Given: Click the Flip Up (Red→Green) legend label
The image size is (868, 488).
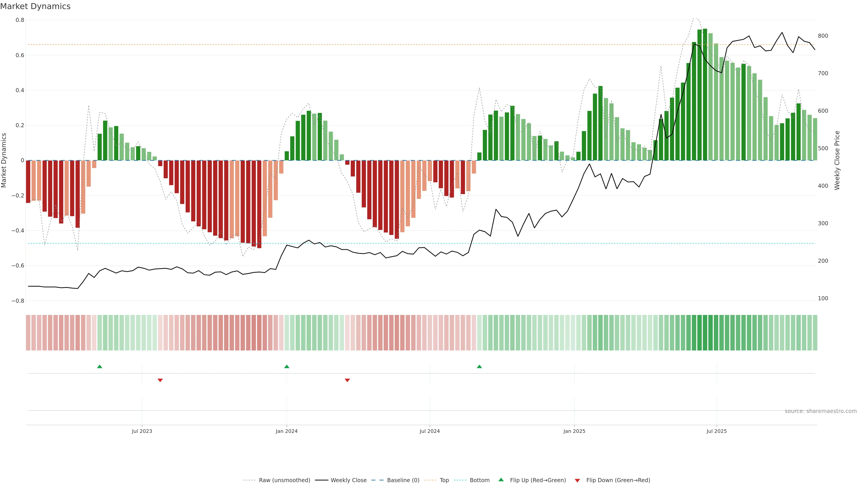Looking at the screenshot, I should coord(538,480).
